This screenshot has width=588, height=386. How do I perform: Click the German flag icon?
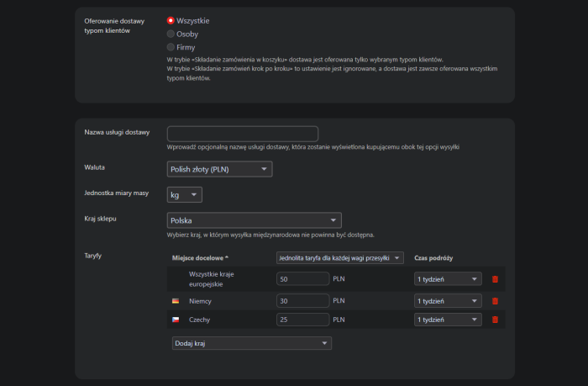(x=176, y=300)
